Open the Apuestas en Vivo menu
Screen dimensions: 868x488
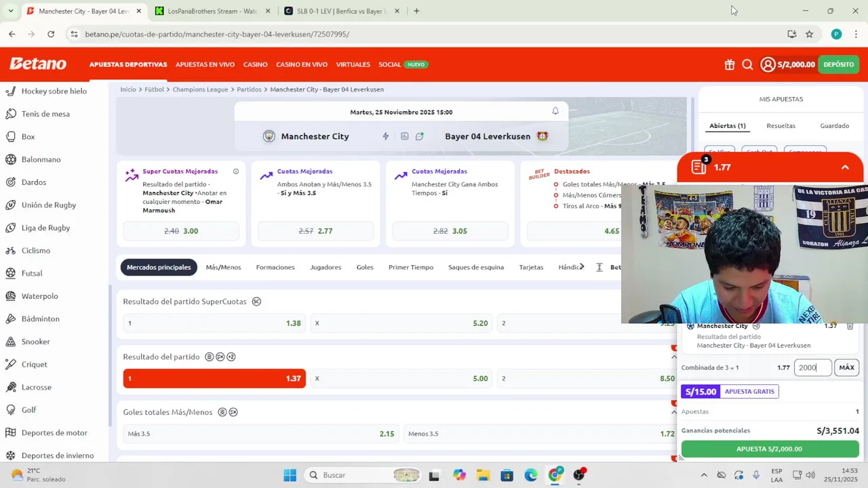205,64
